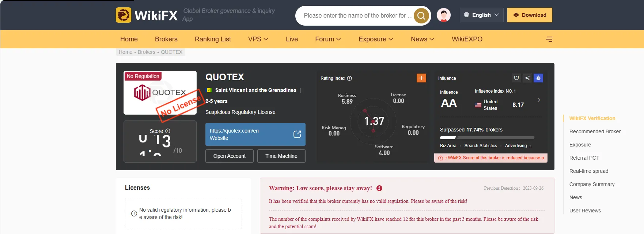Click the 'No Regulation' red label
Image resolution: width=644 pixels, height=234 pixels.
pos(143,76)
